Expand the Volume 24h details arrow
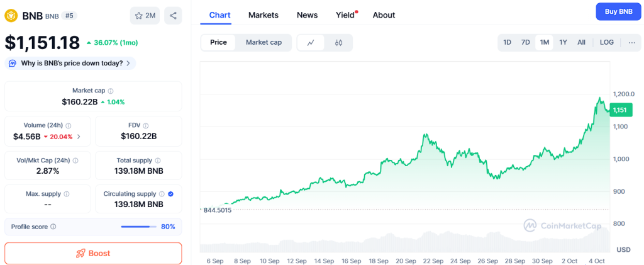Viewport: 644px width, 265px height. (x=79, y=137)
